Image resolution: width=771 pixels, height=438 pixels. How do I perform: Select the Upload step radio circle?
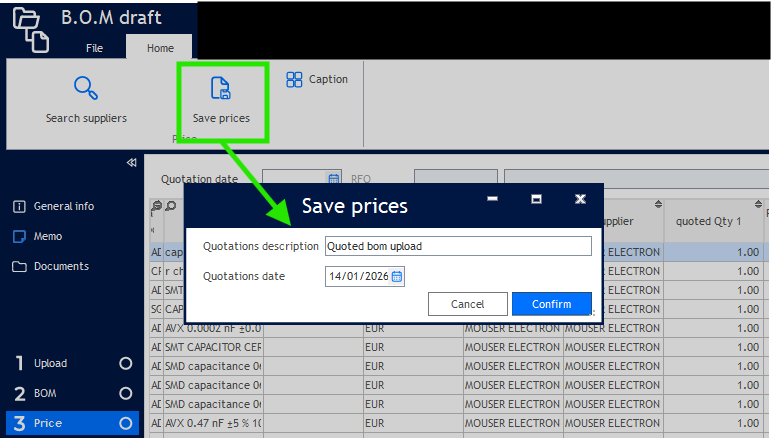[126, 363]
